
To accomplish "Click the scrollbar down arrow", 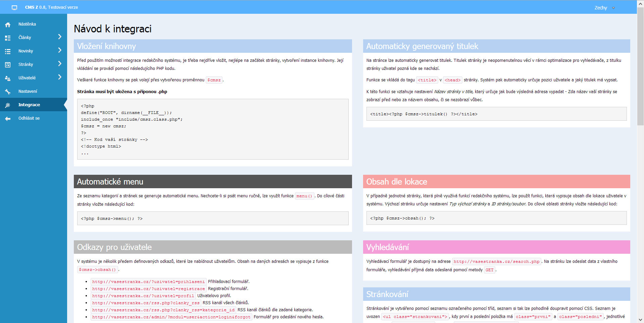I will click(640, 320).
